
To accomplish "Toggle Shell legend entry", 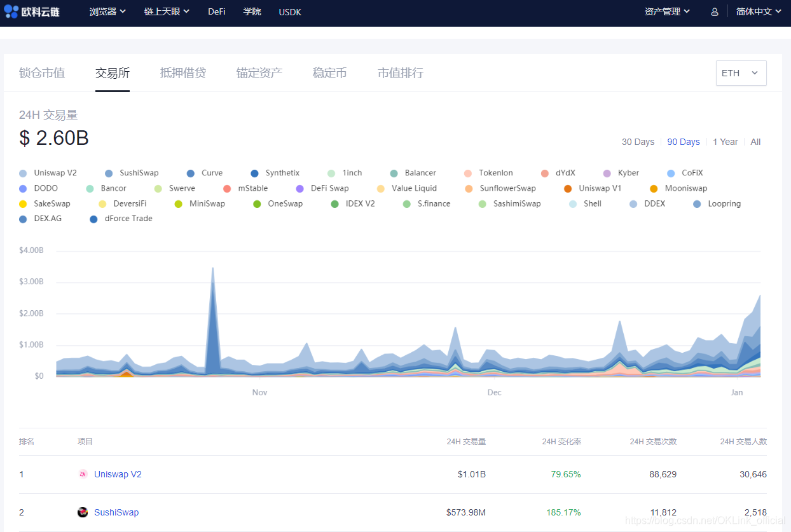I will (x=585, y=203).
